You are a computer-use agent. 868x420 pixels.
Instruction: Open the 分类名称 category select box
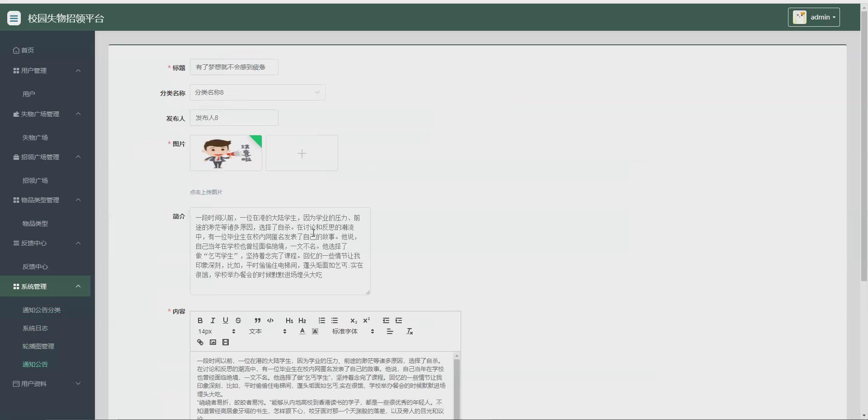tap(257, 92)
